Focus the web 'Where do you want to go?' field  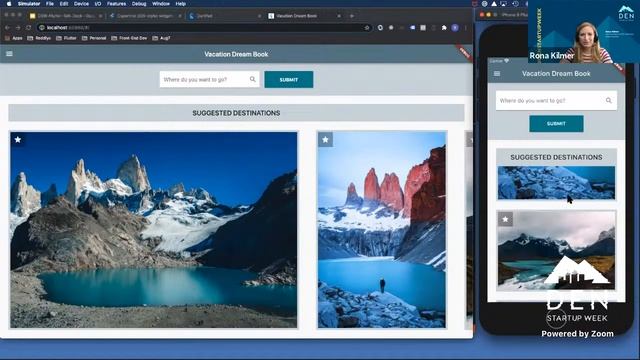tap(209, 79)
